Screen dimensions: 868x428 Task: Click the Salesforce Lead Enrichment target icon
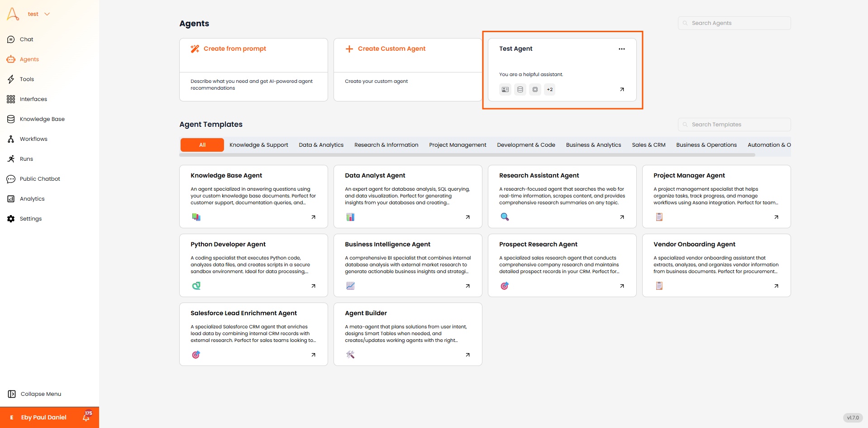pos(196,355)
